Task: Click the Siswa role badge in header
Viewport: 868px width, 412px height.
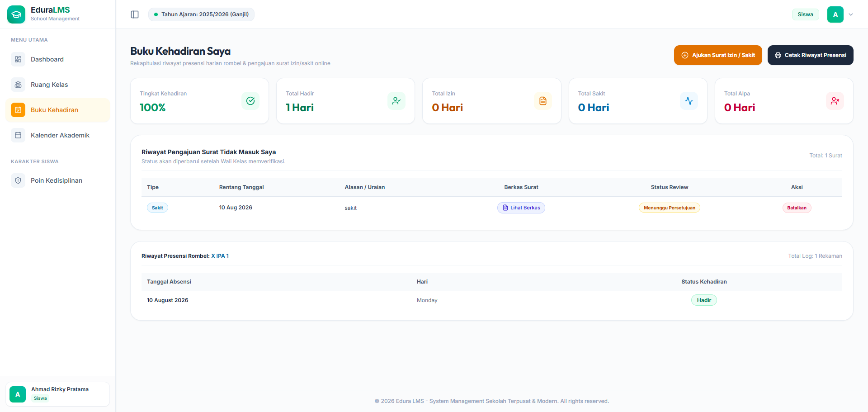Action: [x=805, y=14]
